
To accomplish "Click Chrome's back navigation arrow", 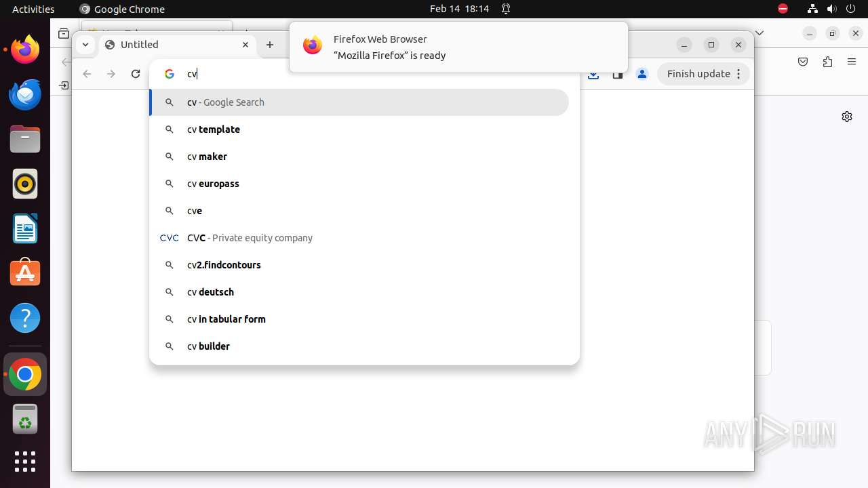I will (87, 74).
